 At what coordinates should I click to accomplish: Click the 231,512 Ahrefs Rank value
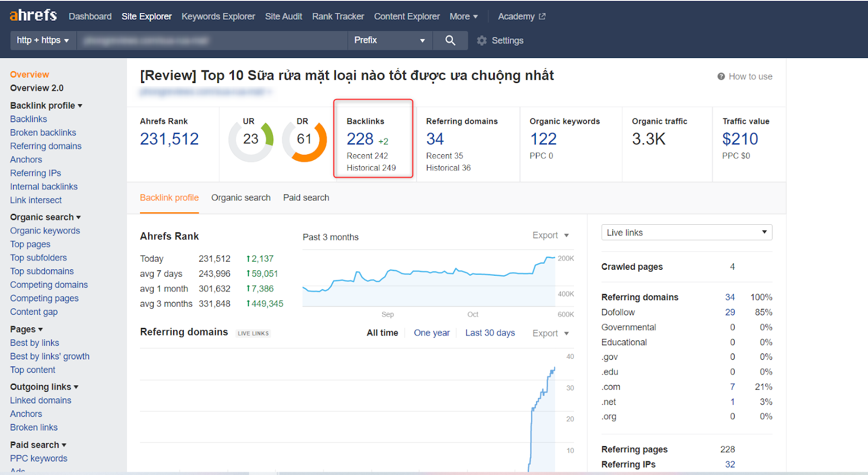(169, 140)
